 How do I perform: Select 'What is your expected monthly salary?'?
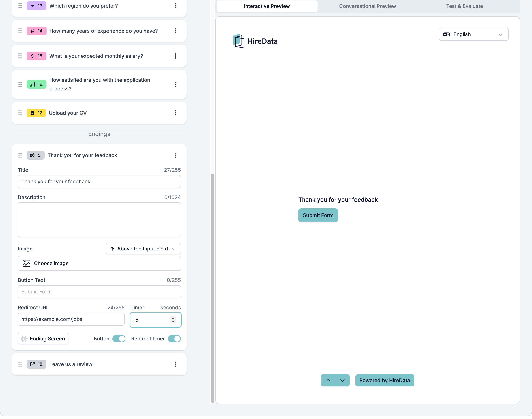tap(96, 56)
